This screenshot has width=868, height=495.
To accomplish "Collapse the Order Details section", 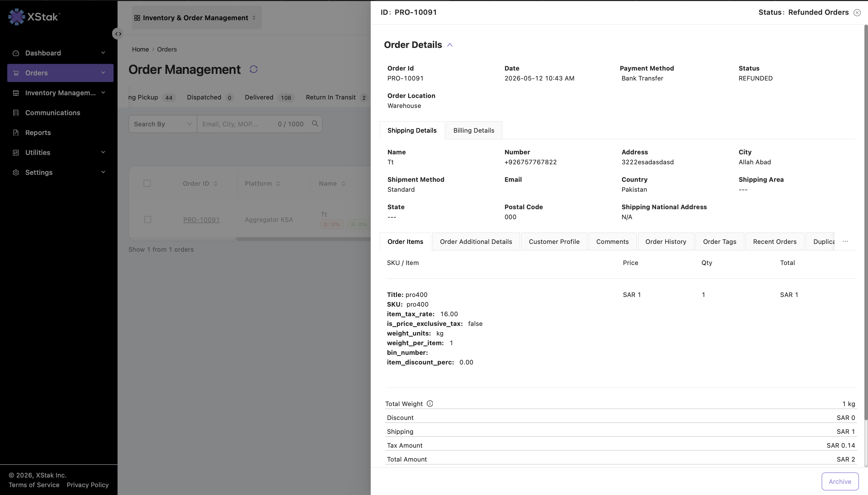I will pos(450,45).
